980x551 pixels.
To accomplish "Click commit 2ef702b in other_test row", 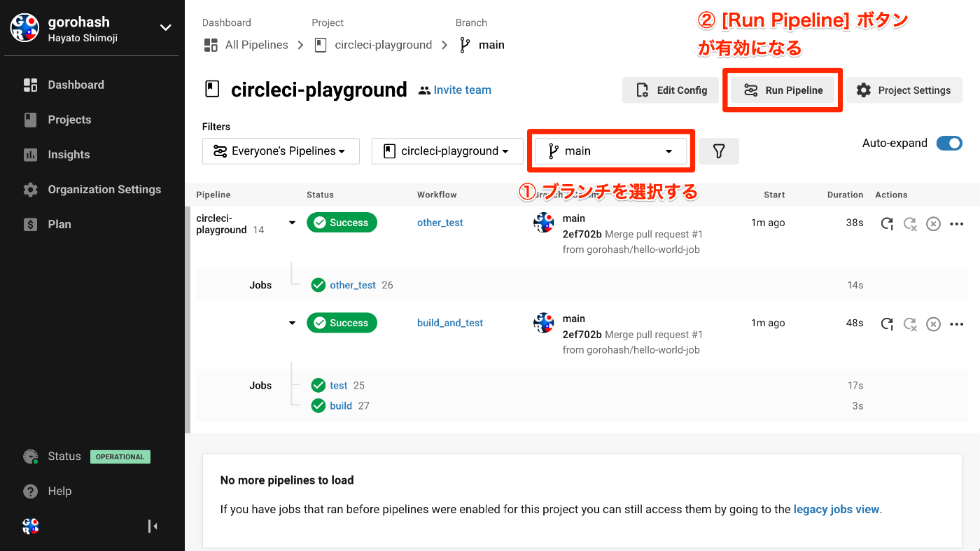I will pyautogui.click(x=582, y=235).
